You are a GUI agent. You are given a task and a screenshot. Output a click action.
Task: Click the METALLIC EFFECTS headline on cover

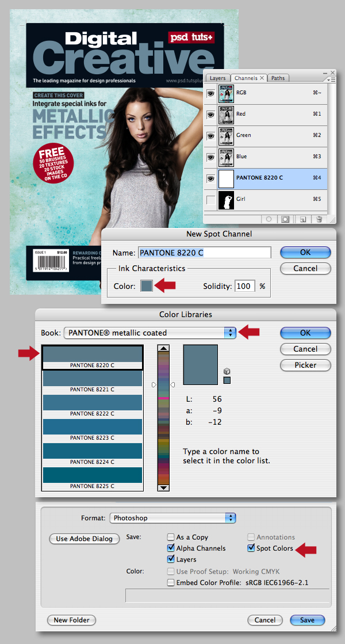coord(73,124)
